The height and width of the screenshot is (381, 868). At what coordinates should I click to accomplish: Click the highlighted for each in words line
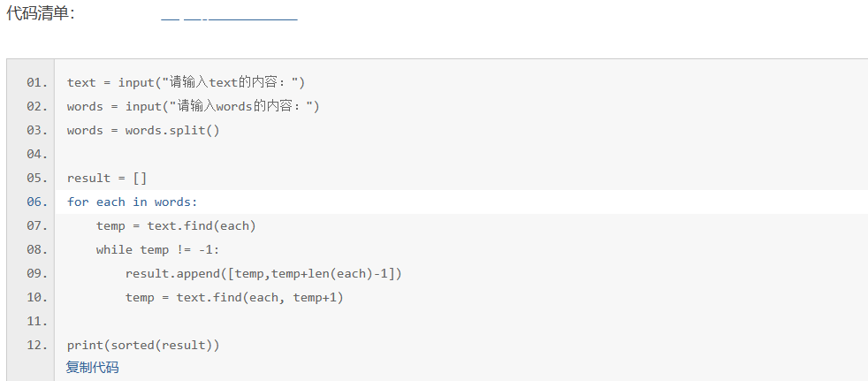pos(133,202)
